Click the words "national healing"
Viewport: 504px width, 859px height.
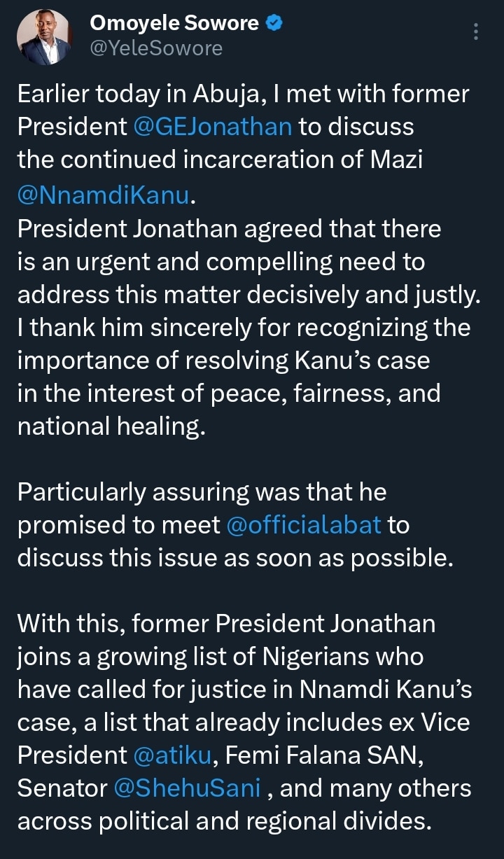tap(111, 426)
